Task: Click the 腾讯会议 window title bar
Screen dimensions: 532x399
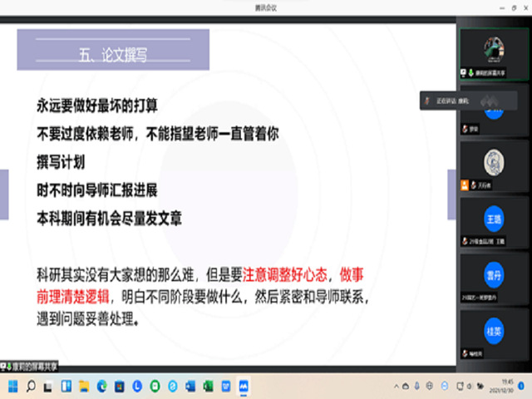Action: click(x=266, y=5)
